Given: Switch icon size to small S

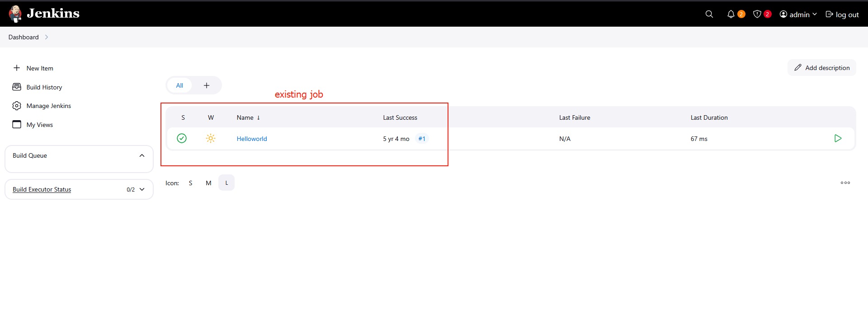Looking at the screenshot, I should click(191, 183).
